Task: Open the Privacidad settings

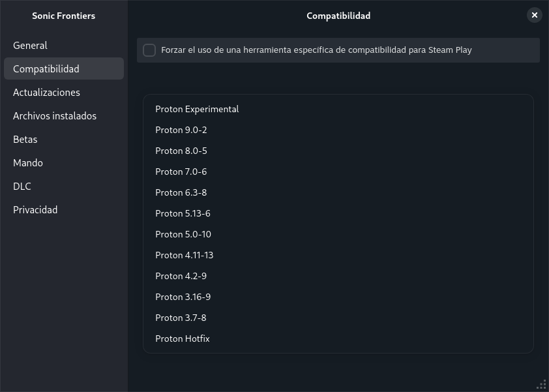Action: click(35, 209)
